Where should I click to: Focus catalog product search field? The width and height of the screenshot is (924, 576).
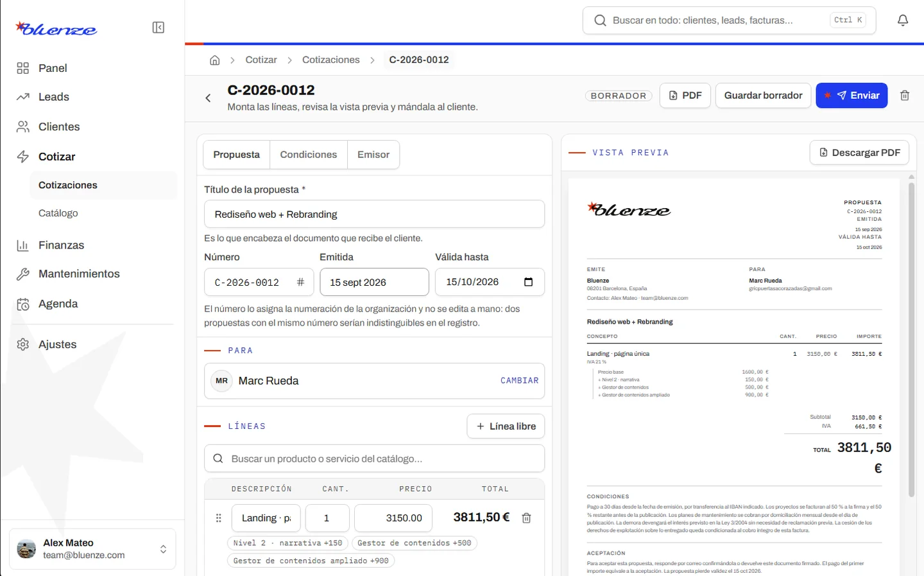(x=374, y=458)
